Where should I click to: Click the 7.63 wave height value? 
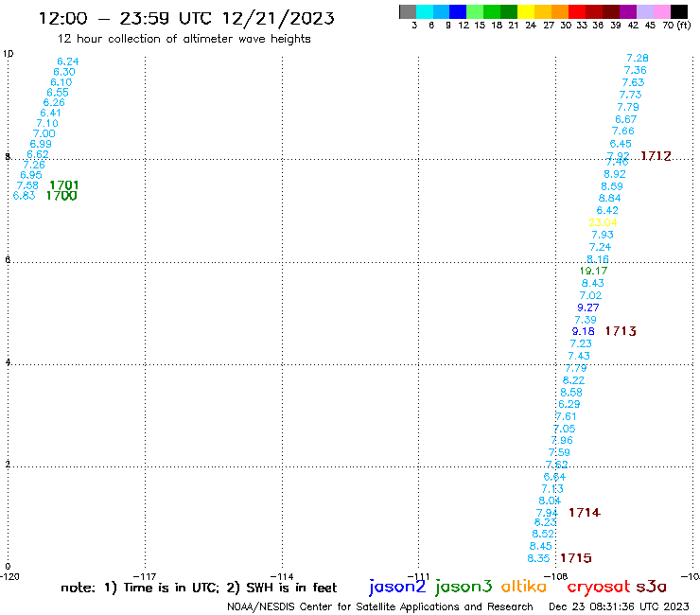(634, 82)
